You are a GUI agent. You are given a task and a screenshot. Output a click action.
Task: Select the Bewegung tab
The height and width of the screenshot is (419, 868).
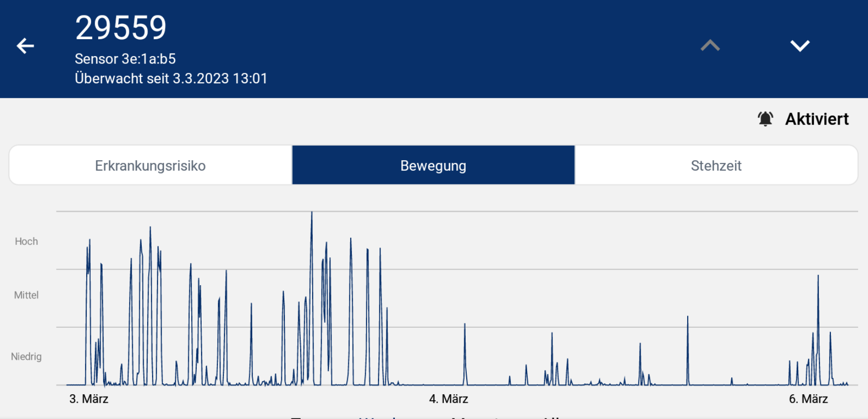click(433, 166)
